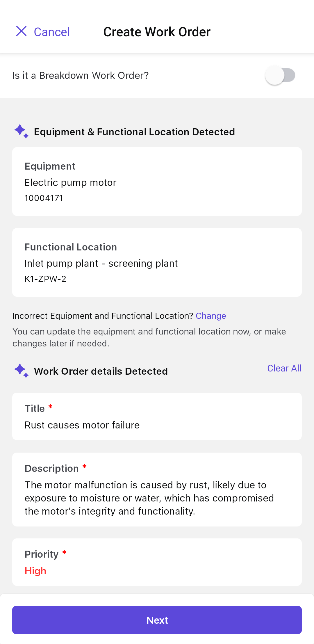
Task: Click the sparkle icon beside Work Order details
Action: 21,371
